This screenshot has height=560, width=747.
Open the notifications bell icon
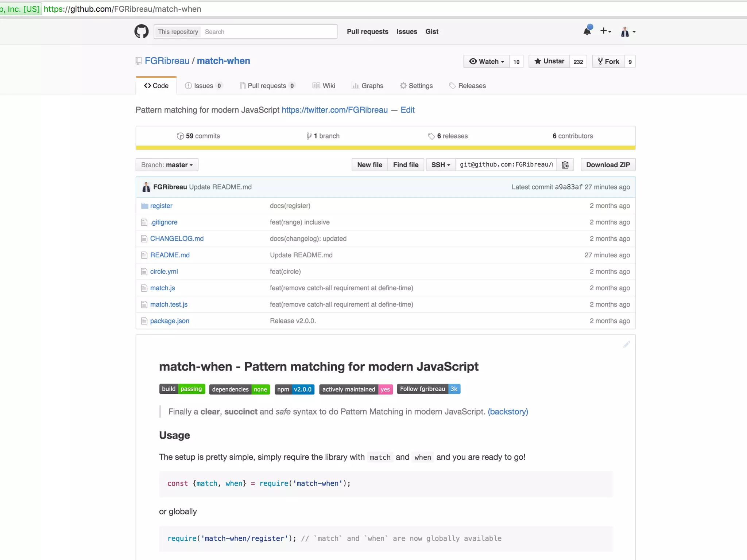[587, 31]
